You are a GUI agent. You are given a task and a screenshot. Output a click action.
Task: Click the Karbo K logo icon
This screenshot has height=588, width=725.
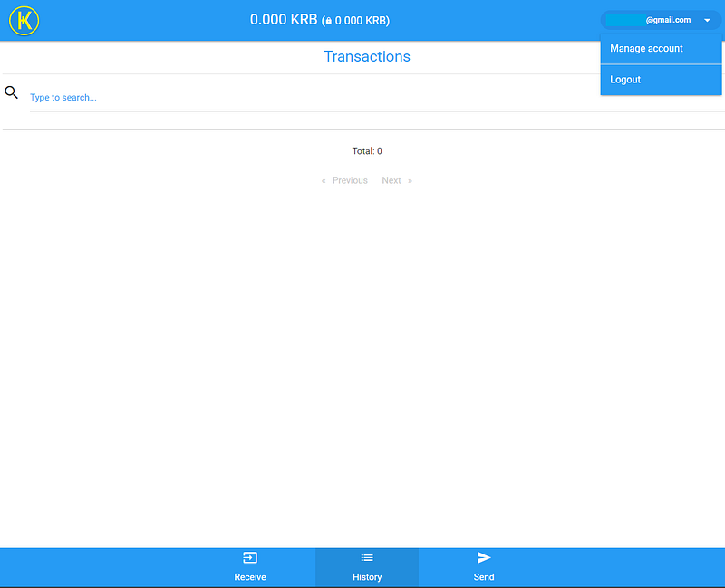pos(24,21)
